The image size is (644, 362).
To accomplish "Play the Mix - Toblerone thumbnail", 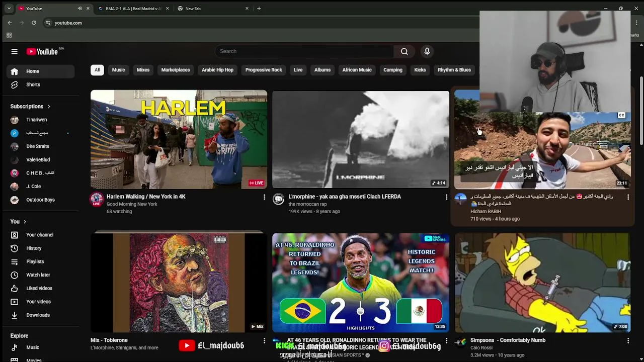I will pos(179,283).
